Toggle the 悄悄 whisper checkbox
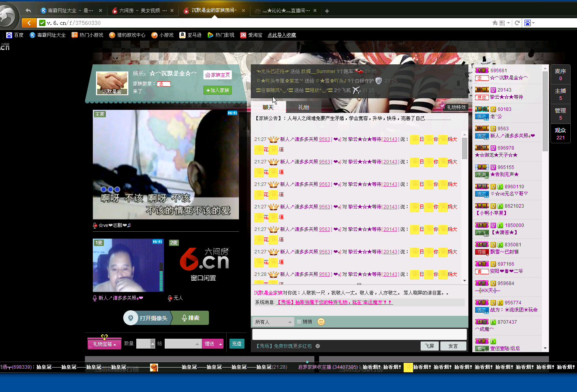 point(299,322)
